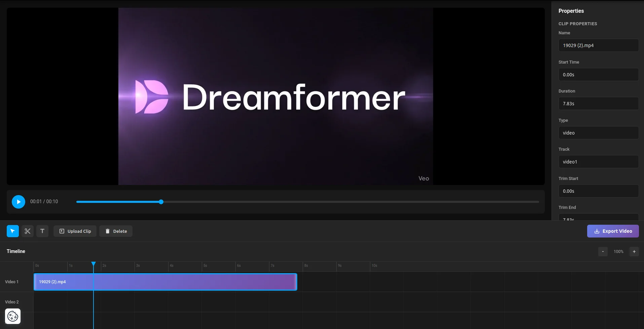This screenshot has height=329, width=644.
Task: Click the Start Time field
Action: 598,74
